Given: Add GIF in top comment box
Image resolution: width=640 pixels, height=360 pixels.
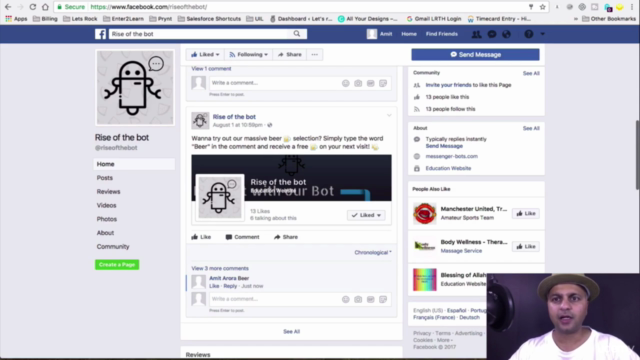Looking at the screenshot, I should coord(371,83).
